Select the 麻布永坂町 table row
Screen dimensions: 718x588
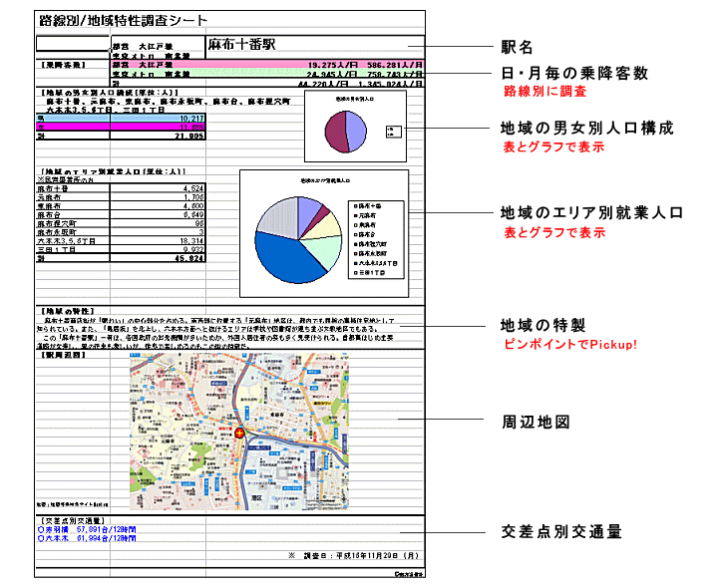121,232
